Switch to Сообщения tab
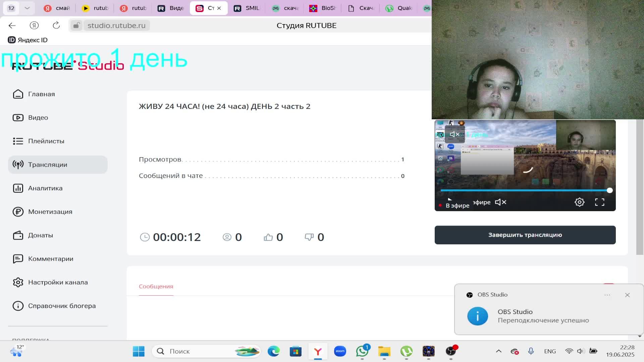 [x=156, y=287]
